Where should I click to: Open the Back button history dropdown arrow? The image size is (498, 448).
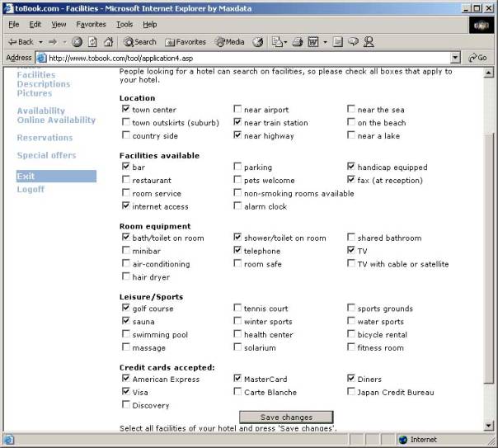pos(40,41)
